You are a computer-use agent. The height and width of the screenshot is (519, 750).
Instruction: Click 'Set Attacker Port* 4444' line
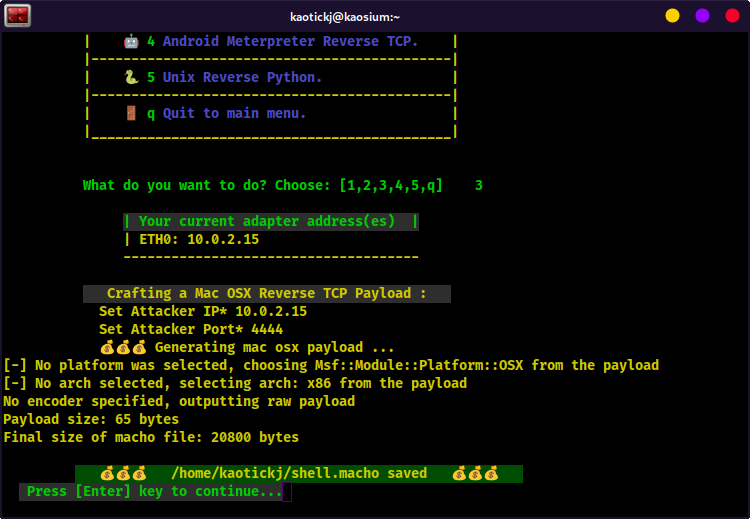191,329
